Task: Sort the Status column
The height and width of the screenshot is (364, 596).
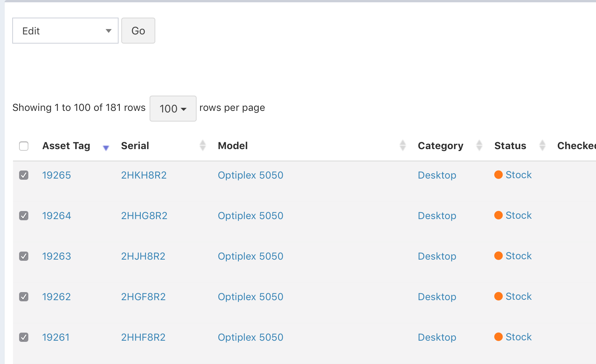Action: tap(542, 145)
